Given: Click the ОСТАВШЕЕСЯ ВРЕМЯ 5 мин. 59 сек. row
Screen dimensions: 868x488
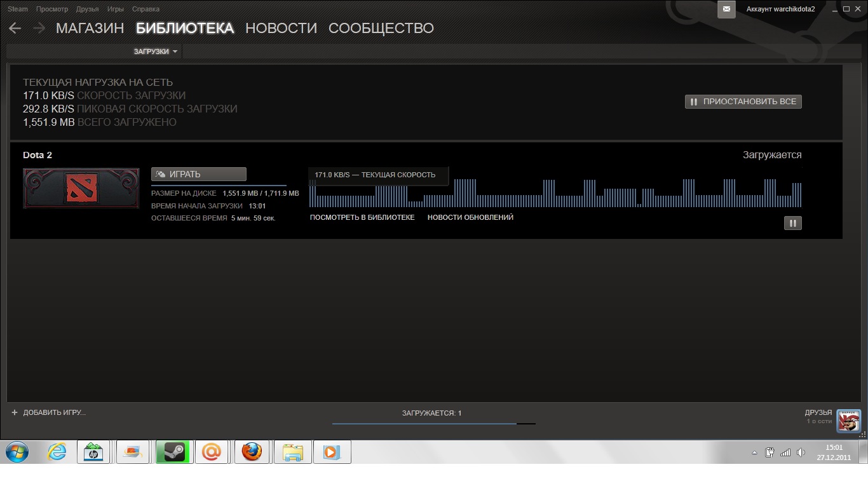Looking at the screenshot, I should [x=214, y=218].
